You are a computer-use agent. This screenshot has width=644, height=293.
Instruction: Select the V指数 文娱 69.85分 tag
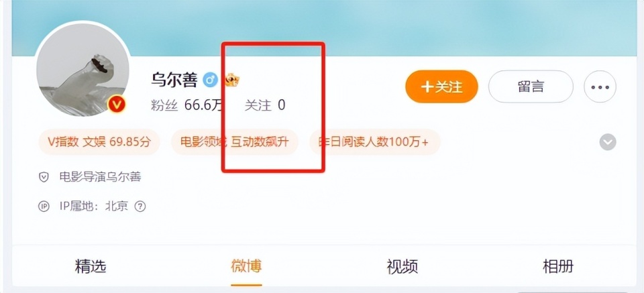click(99, 142)
